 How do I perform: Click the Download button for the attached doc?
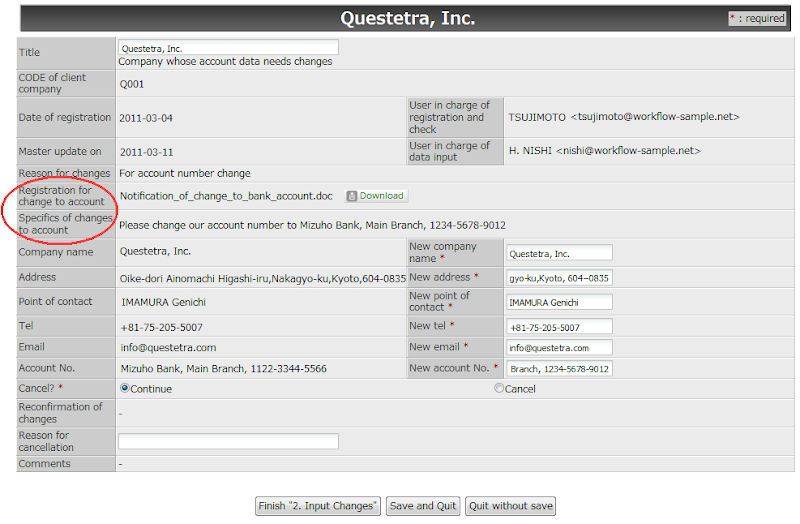[377, 196]
